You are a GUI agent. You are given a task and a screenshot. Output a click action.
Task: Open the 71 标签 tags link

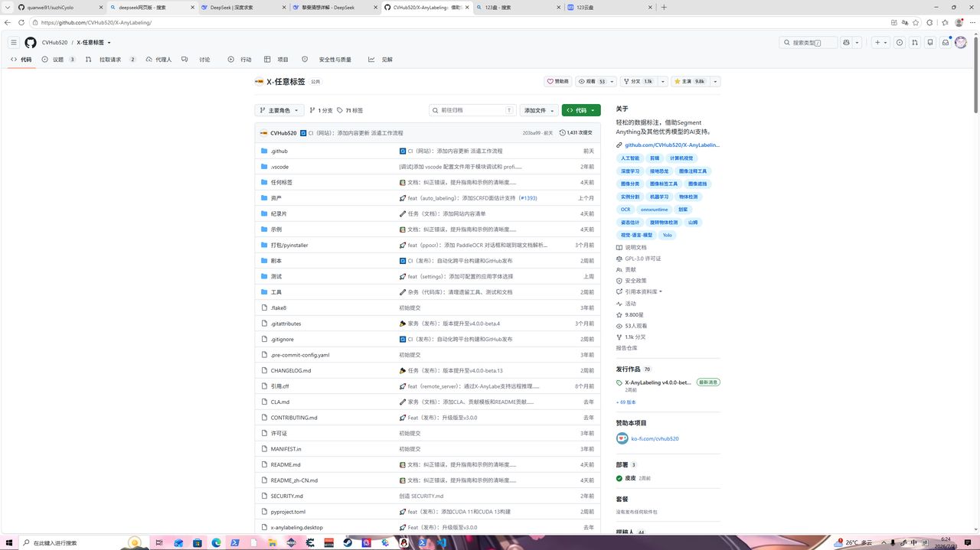(350, 110)
